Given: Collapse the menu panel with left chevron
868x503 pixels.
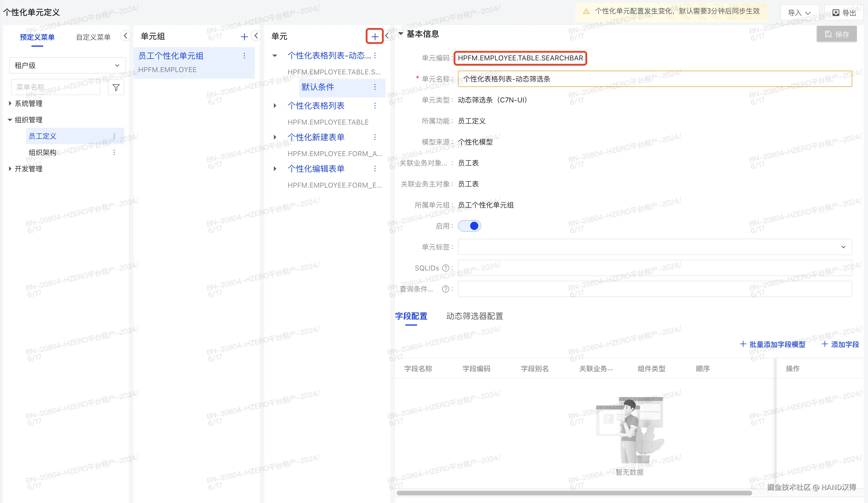Looking at the screenshot, I should pyautogui.click(x=125, y=36).
